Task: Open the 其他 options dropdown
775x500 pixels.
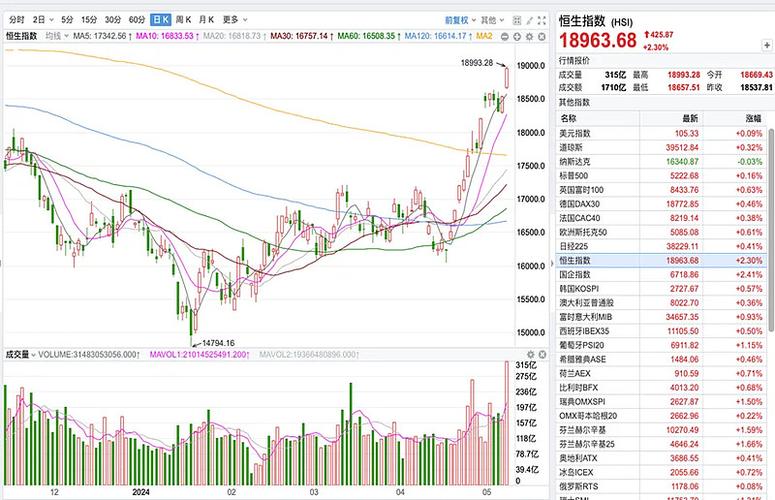Action: 492,20
